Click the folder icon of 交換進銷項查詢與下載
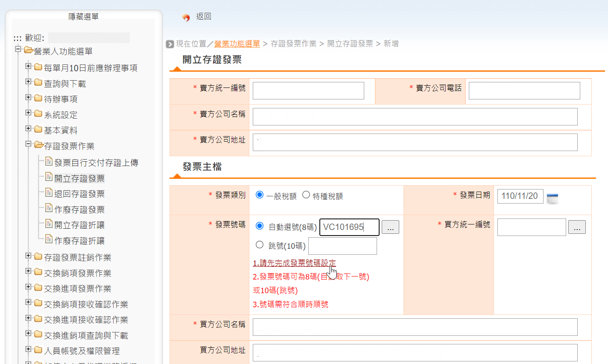Screen dimensions: 608x364 pos(38,335)
